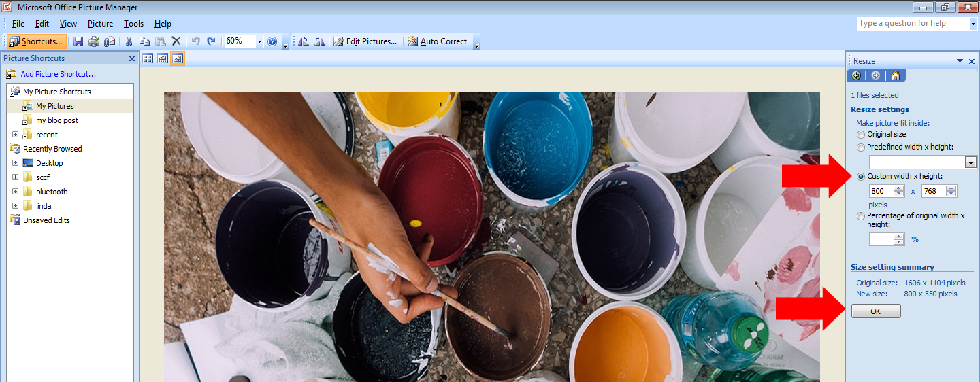Open the predefined size dropdown
Image resolution: width=980 pixels, height=382 pixels.
click(971, 162)
